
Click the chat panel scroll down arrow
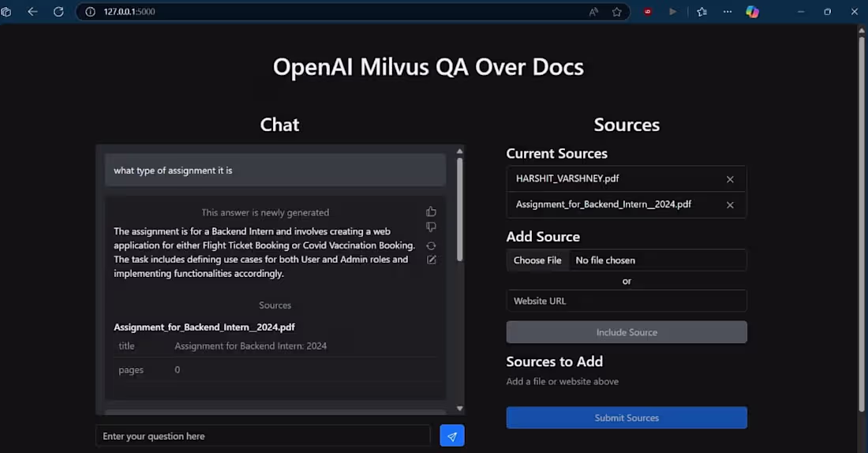pyautogui.click(x=459, y=408)
